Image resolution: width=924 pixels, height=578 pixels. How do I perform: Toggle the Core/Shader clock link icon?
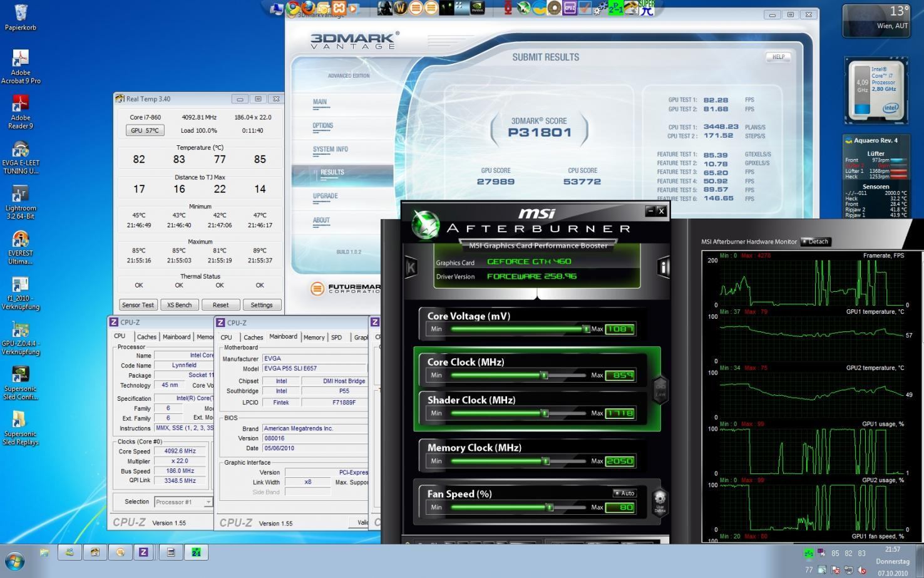660,389
